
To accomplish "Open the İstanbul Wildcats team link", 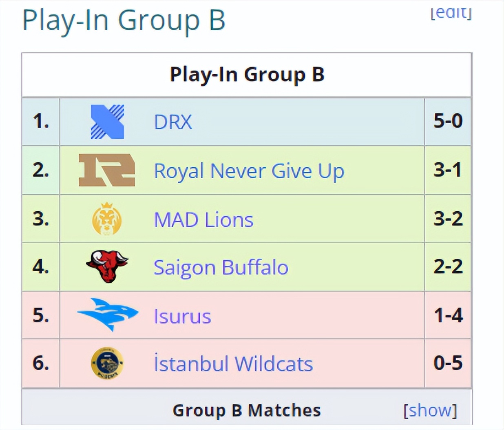I will [233, 364].
